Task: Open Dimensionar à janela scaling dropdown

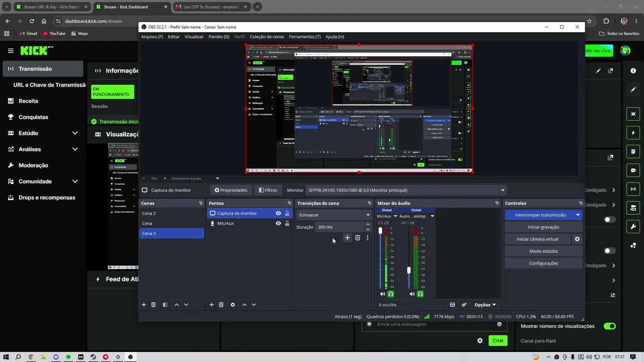Action: pyautogui.click(x=195, y=178)
